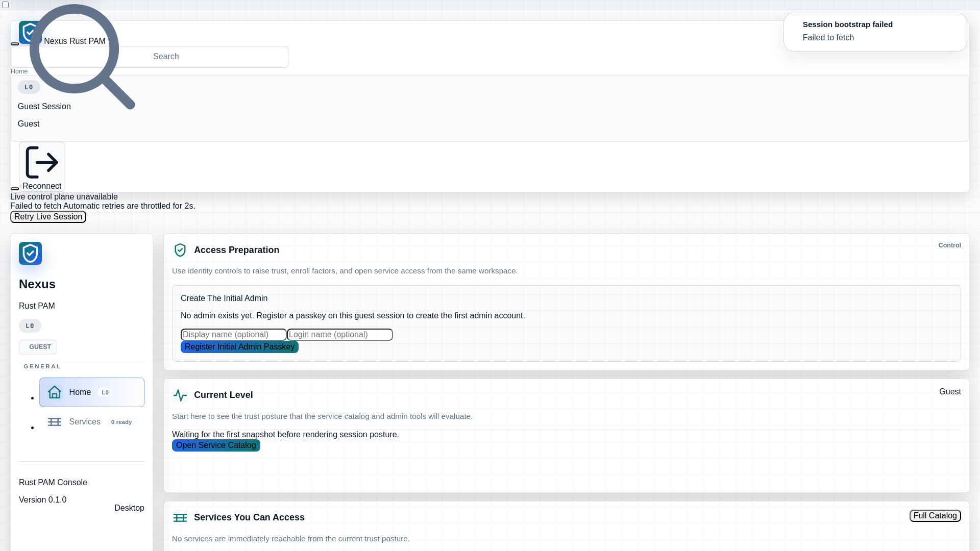Click the Nexus shield logo in sidebar

click(x=30, y=253)
